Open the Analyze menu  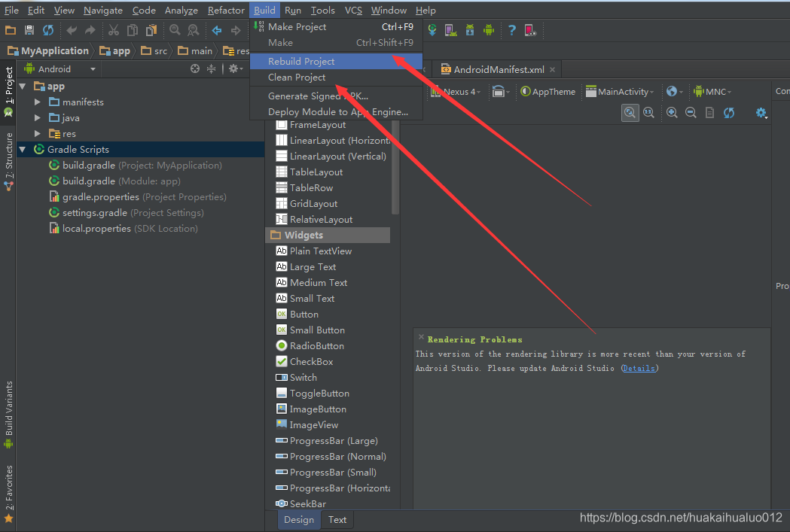point(181,10)
